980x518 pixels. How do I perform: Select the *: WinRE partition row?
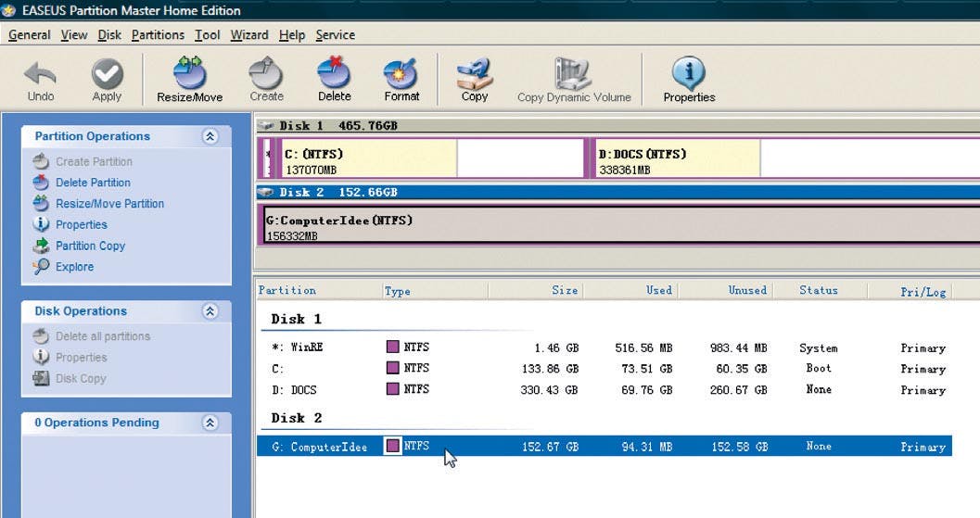604,347
